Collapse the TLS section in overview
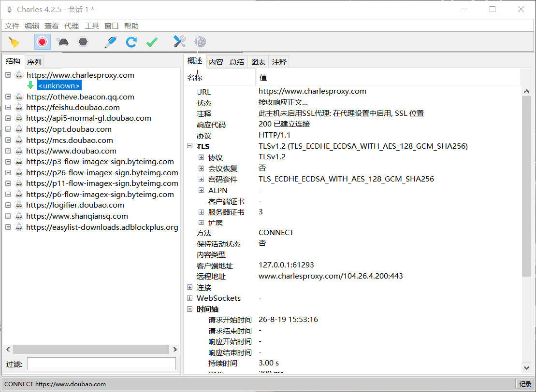Screen dimensions: 536x392 coord(190,146)
